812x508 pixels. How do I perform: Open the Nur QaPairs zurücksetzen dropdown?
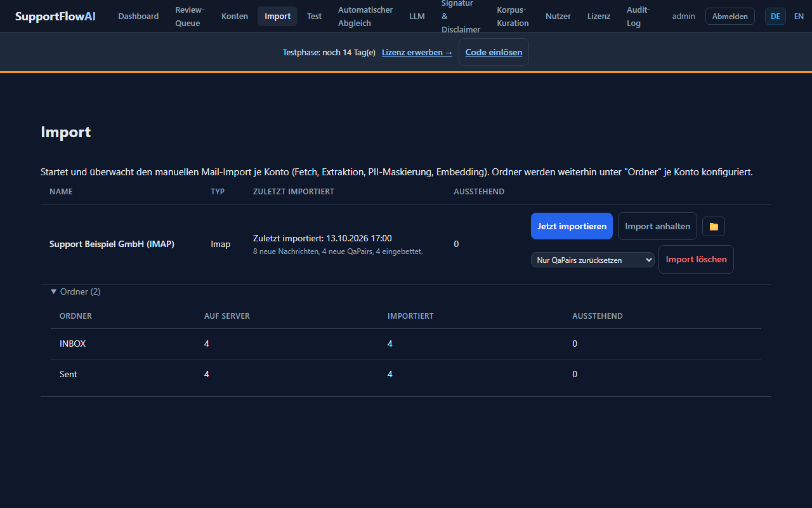593,260
